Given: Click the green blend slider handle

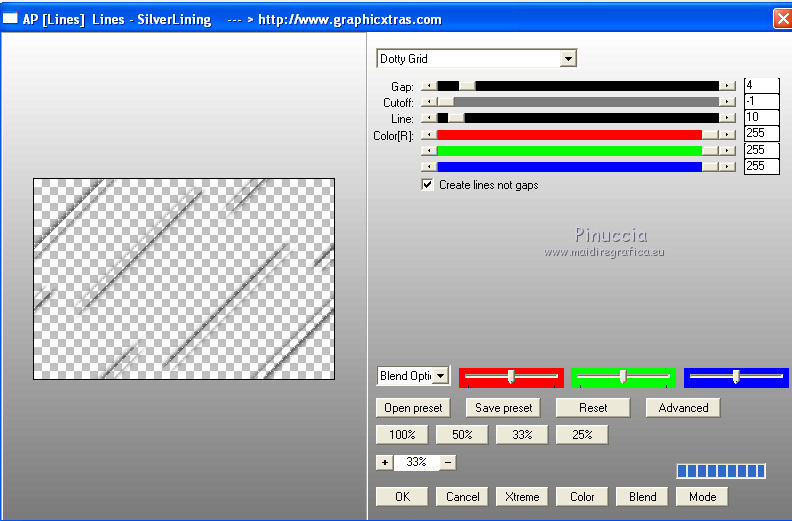Looking at the screenshot, I should 623,376.
